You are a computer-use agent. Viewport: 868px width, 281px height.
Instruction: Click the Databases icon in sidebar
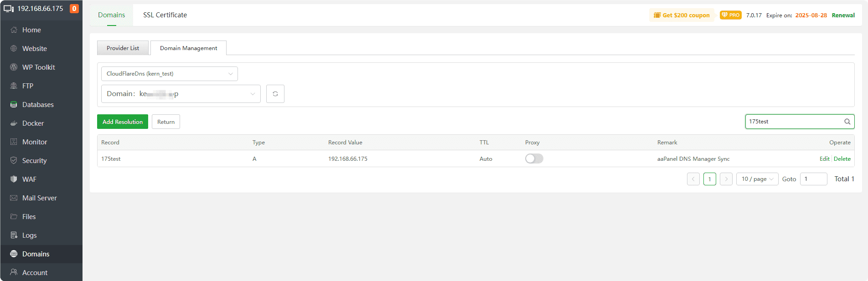click(x=14, y=105)
